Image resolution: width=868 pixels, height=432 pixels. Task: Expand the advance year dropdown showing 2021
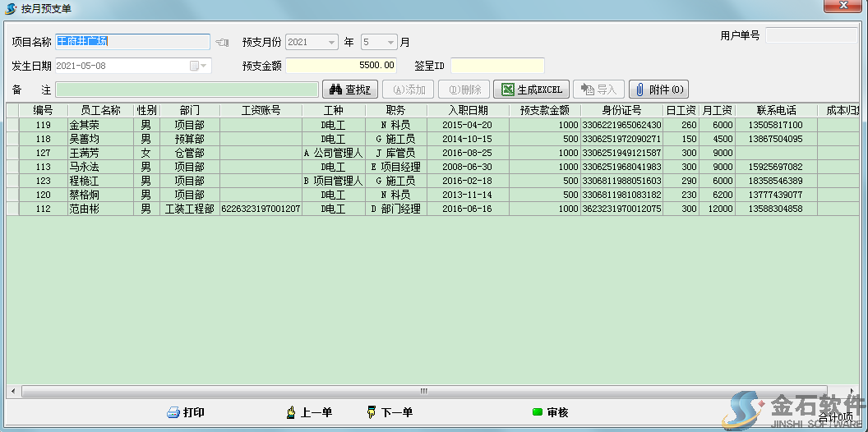[331, 42]
